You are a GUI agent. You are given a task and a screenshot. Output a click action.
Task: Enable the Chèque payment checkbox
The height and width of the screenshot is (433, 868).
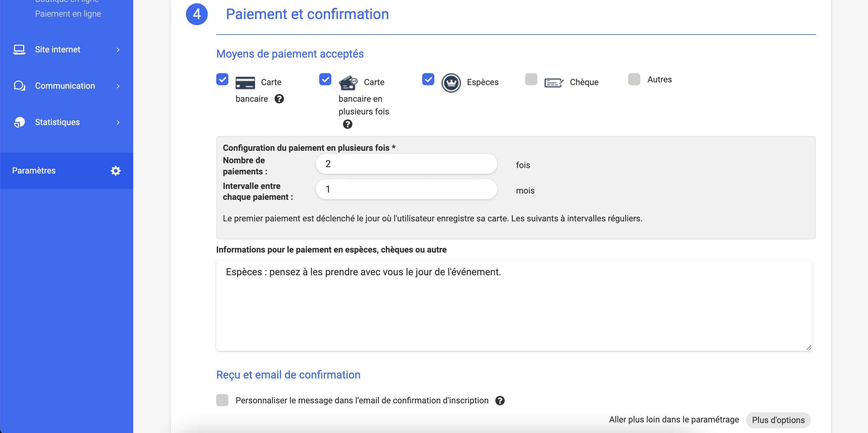[531, 80]
